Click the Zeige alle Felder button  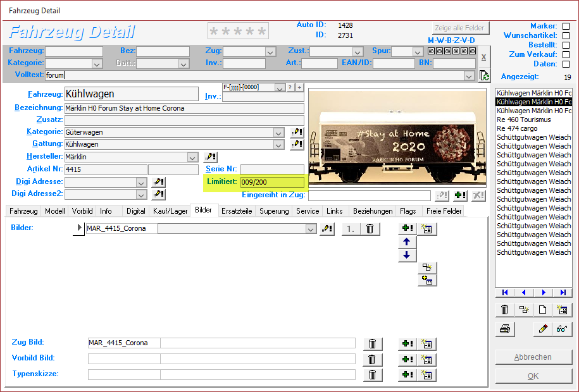tap(460, 28)
